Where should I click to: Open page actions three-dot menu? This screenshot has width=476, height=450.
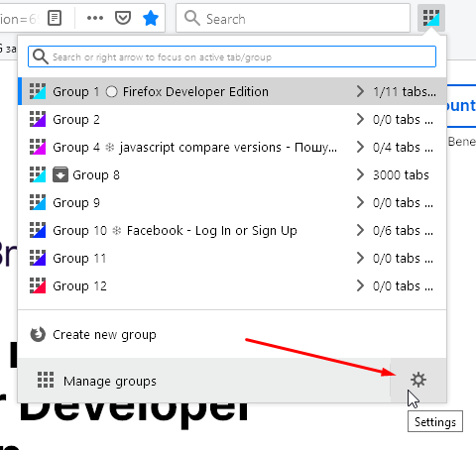[95, 18]
